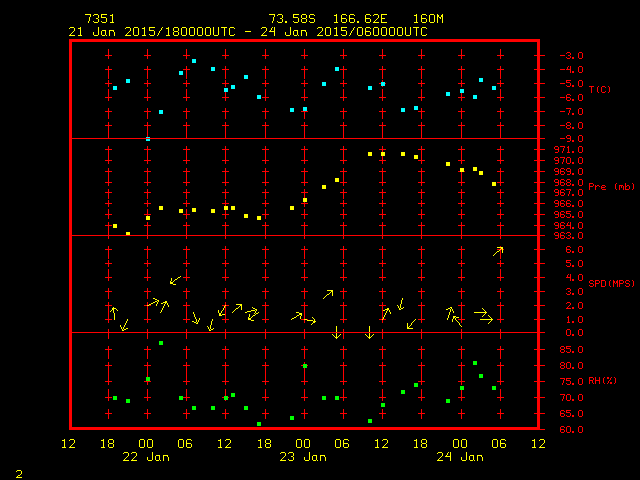This screenshot has height=480, width=640.
Task: Click the wind arrow near 6.0 m/s level
Action: [x=498, y=251]
